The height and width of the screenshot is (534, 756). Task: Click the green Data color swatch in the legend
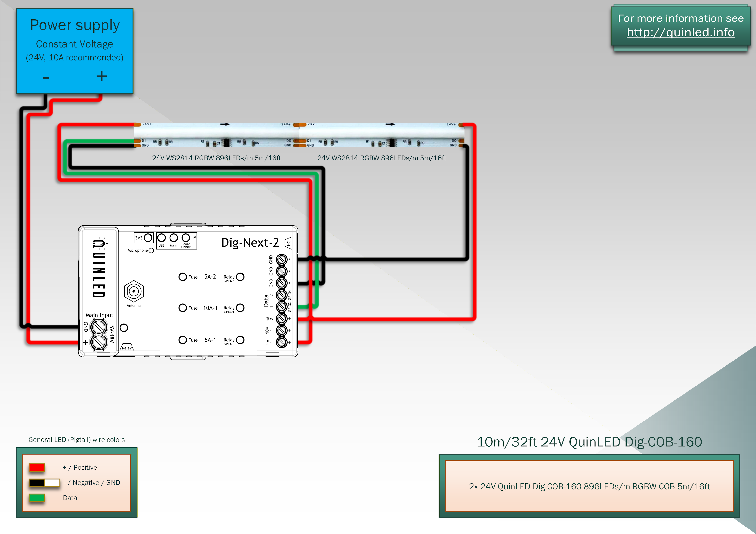37,497
